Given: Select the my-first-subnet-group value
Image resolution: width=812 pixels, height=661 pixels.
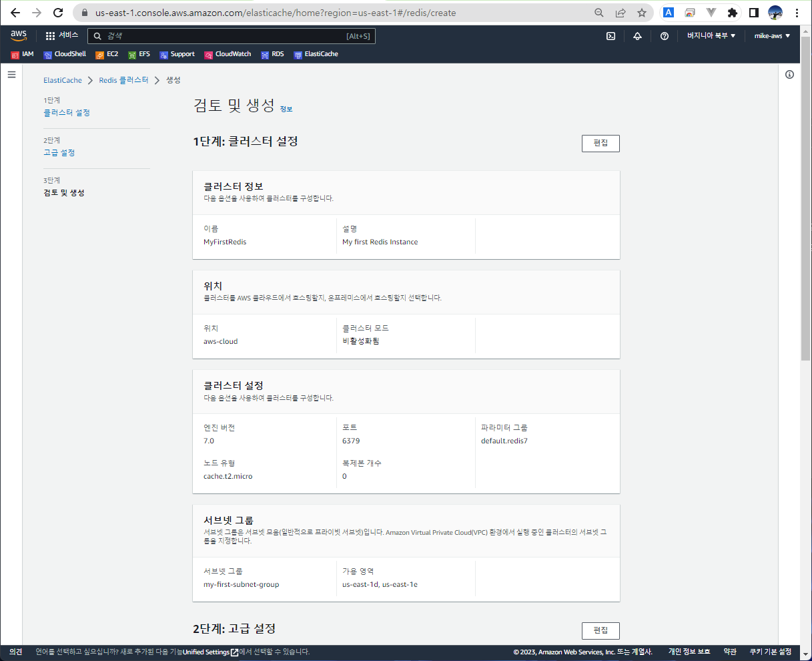Looking at the screenshot, I should pos(242,585).
